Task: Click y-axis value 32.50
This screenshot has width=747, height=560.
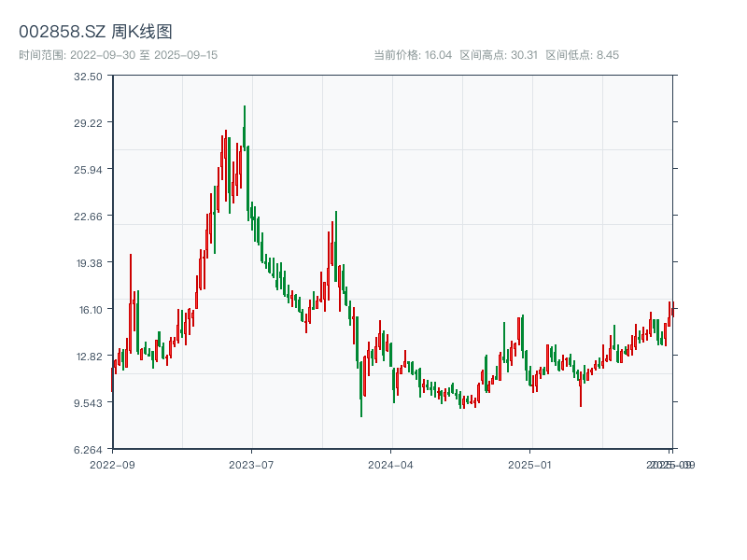Action: pos(88,77)
